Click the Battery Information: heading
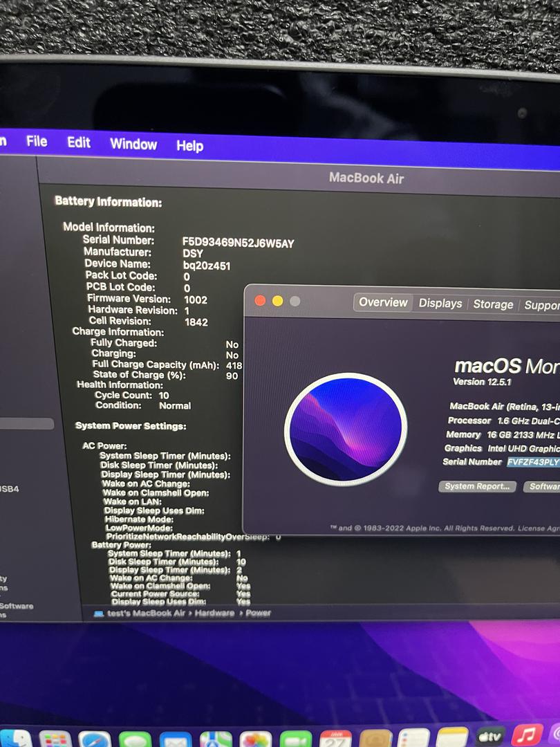Viewport: 560px width, 747px height. [109, 201]
